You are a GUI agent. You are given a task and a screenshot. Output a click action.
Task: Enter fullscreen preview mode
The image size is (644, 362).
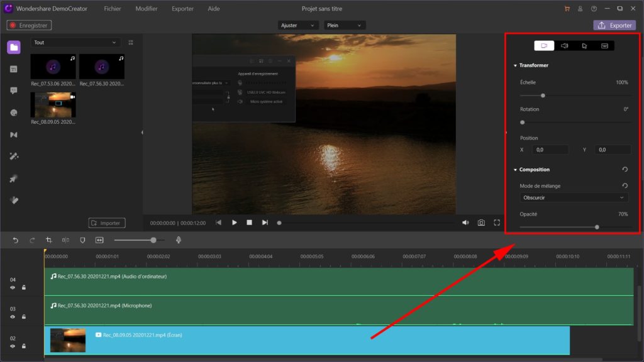click(x=497, y=222)
